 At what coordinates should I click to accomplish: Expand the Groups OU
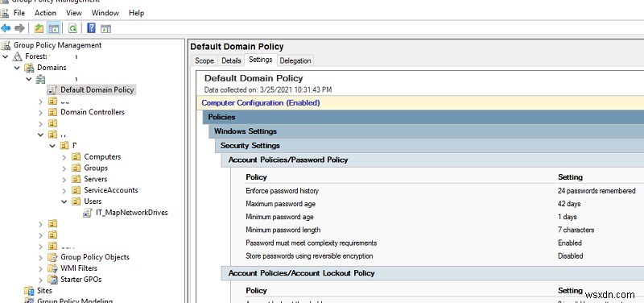[64, 168]
